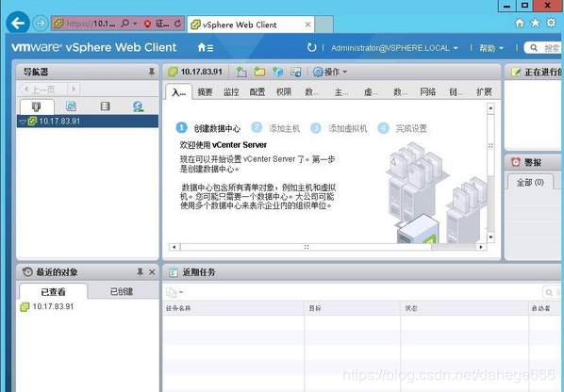Switch to the 扩展 tab
This screenshot has height=392, width=564.
point(484,92)
